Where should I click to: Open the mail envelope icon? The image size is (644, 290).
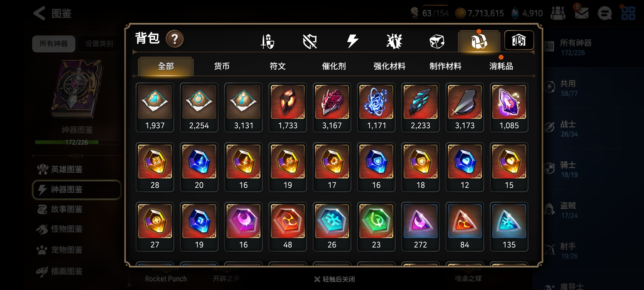click(x=581, y=13)
